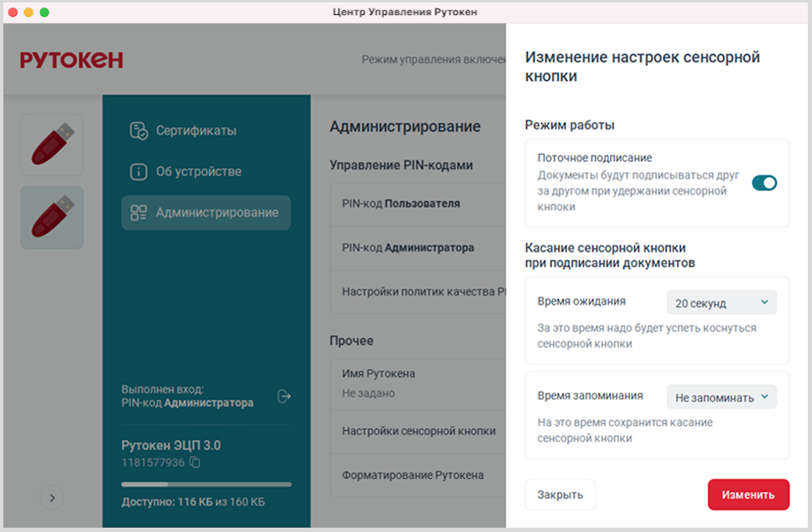Click the Об устройстве info icon
The height and width of the screenshot is (532, 812).
pyautogui.click(x=139, y=172)
